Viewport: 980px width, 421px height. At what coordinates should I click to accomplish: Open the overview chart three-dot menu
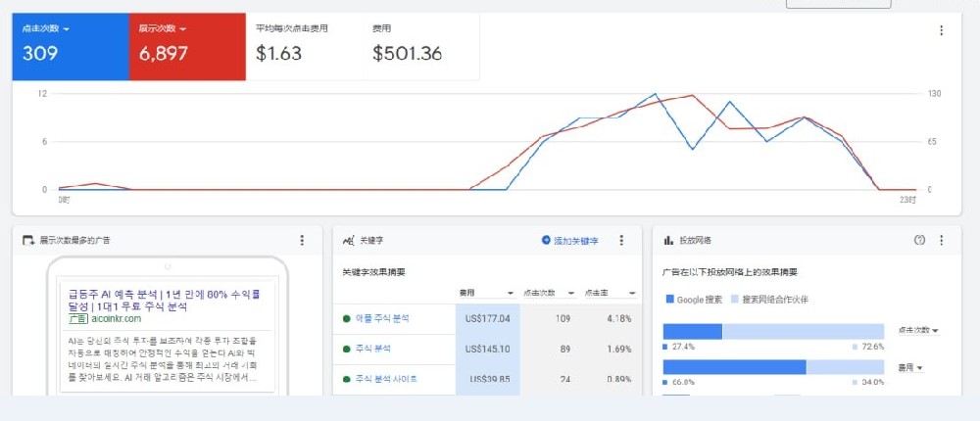(941, 30)
